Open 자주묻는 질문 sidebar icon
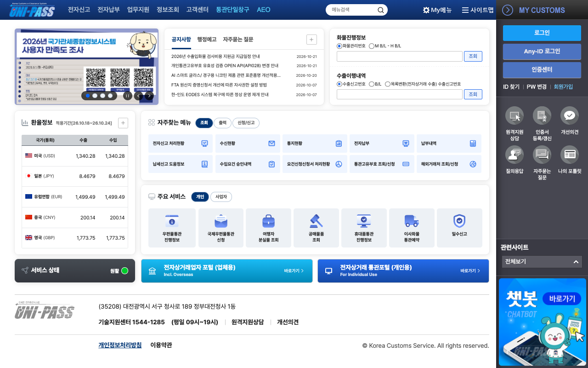Screen dimensions: 588x368 [x=542, y=155]
